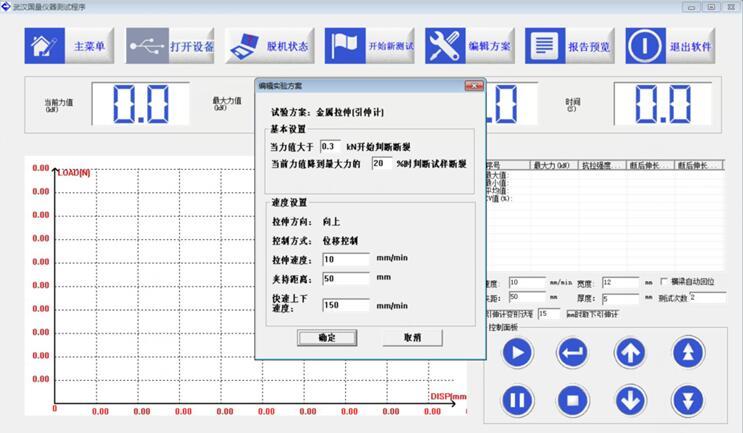Click the 当前力值 digital display

click(141, 104)
